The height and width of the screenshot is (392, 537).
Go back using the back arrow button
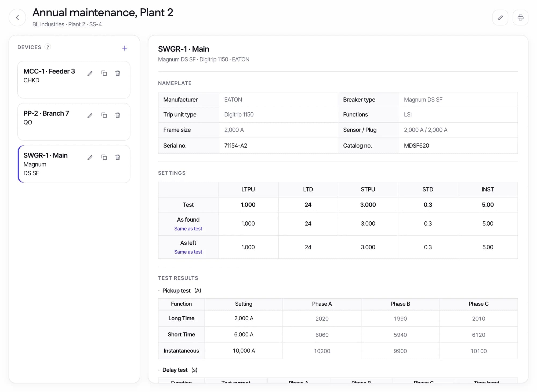pyautogui.click(x=17, y=18)
